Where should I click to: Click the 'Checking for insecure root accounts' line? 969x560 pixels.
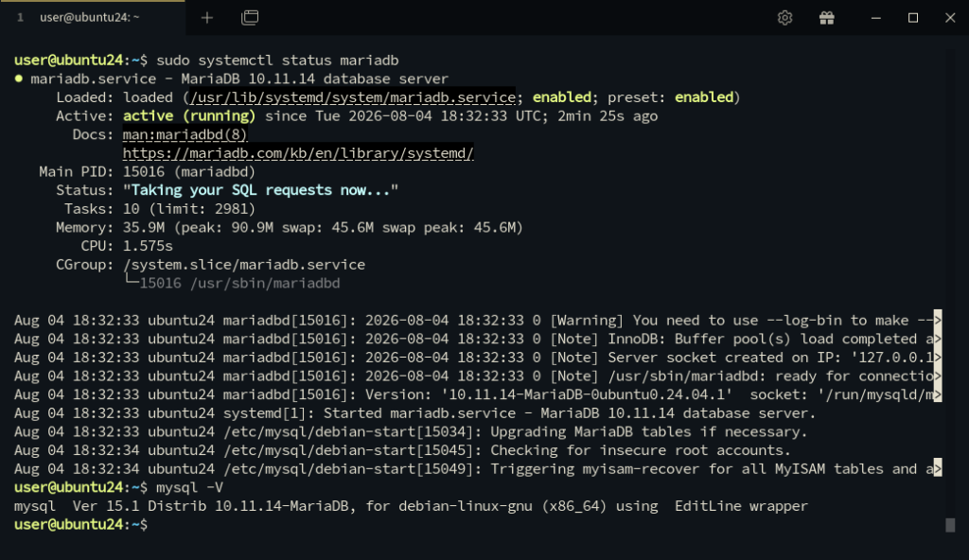[x=402, y=450]
